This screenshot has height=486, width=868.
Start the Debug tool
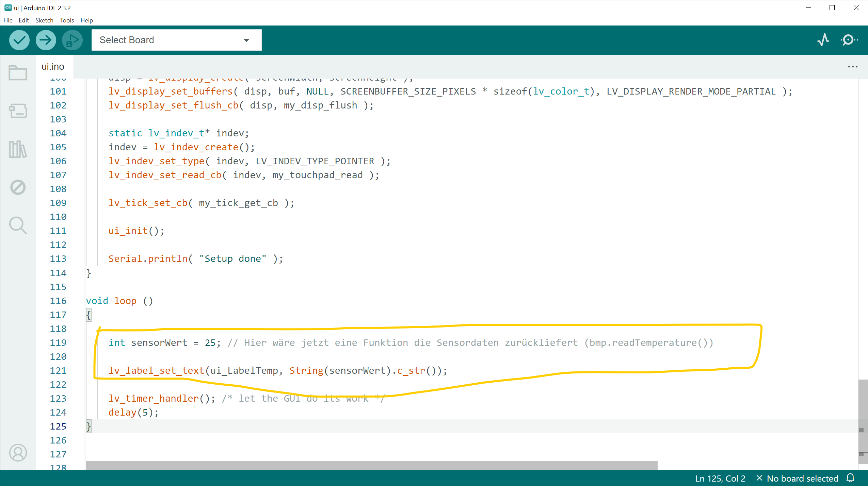(x=72, y=40)
